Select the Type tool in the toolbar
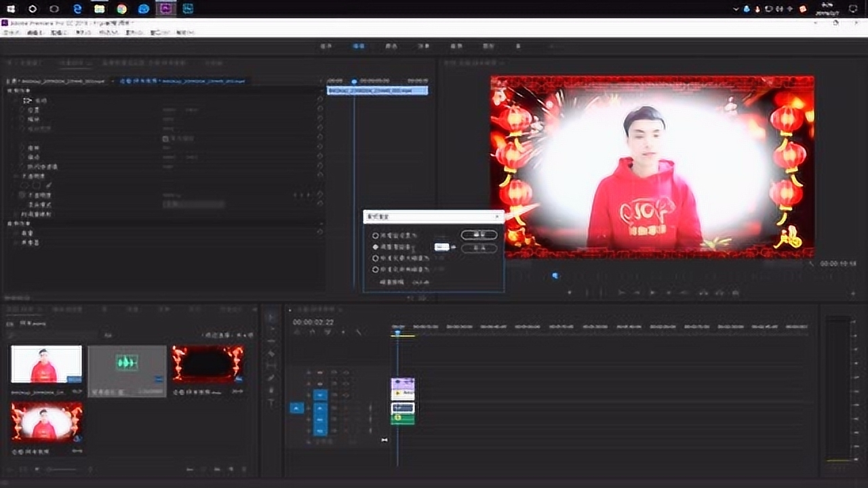This screenshot has height=488, width=868. tap(271, 403)
